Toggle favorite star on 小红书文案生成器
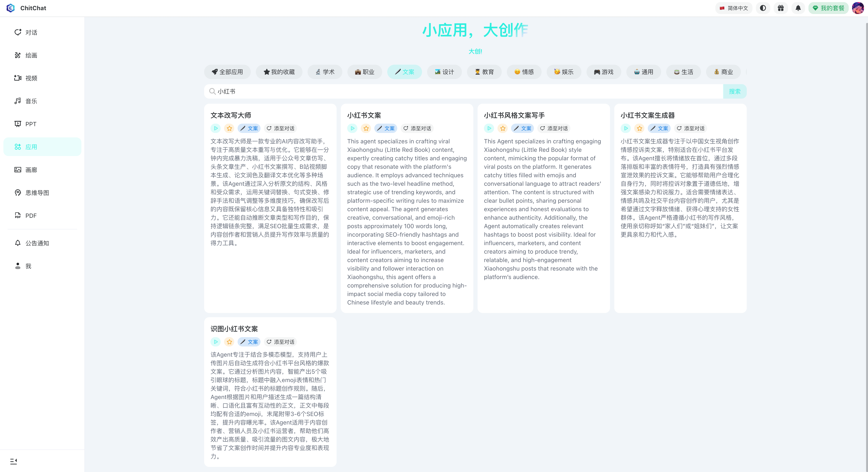The height and width of the screenshot is (472, 868). click(640, 128)
